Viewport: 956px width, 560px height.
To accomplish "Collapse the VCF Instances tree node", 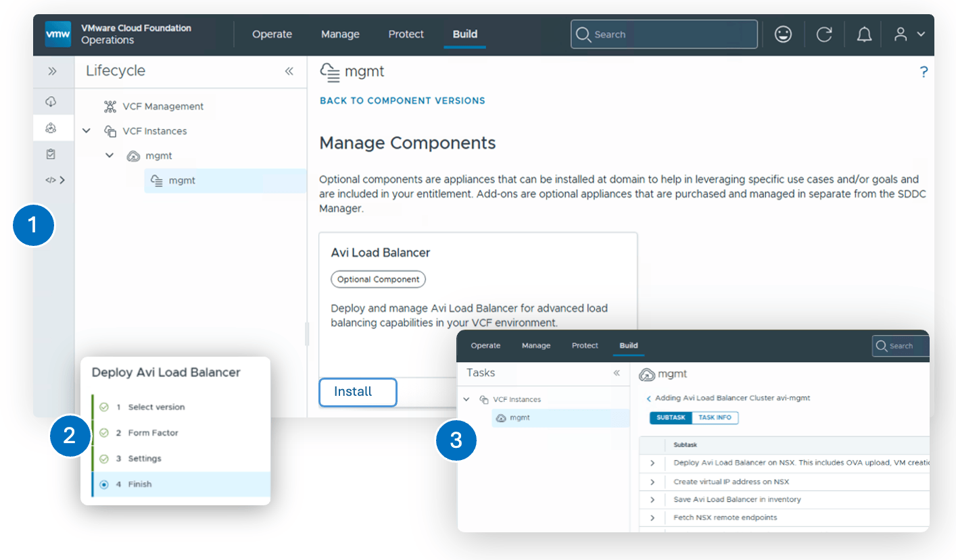I will click(x=87, y=131).
